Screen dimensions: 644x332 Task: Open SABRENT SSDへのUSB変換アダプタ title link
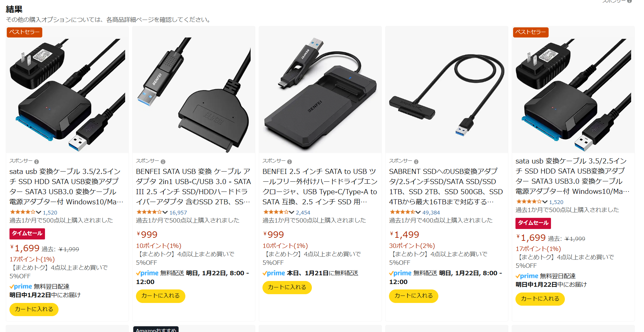[x=446, y=186]
